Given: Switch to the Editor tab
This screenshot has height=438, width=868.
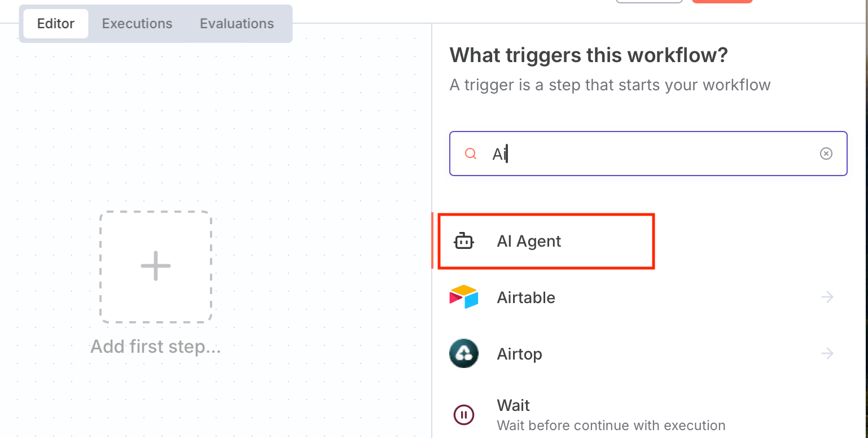Looking at the screenshot, I should click(x=56, y=24).
